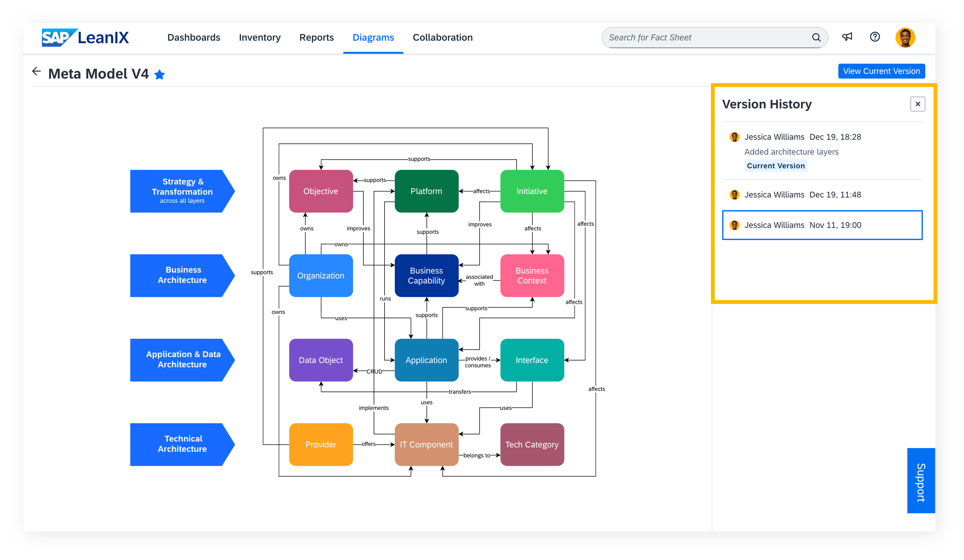The width and height of the screenshot is (964, 560).
Task: Toggle the favorite star for Meta Model V4
Action: 159,75
